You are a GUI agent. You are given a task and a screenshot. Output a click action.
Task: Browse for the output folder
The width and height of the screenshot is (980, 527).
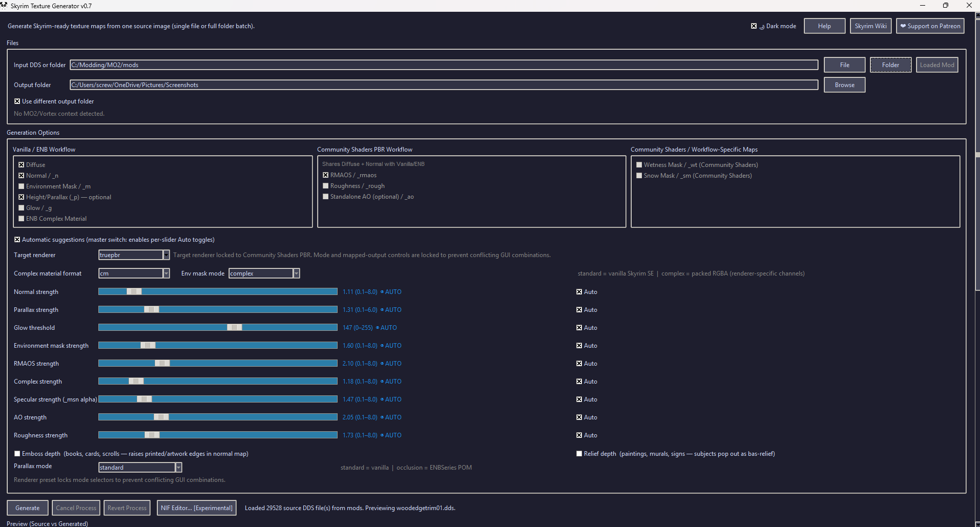point(844,85)
